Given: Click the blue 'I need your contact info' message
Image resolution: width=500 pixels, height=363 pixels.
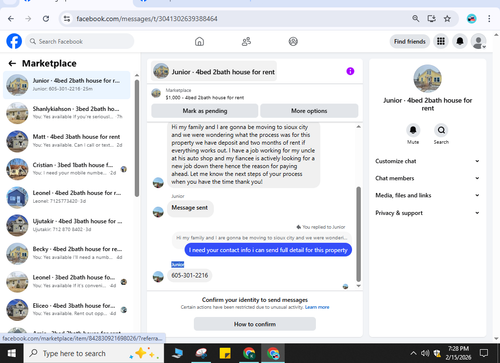Looking at the screenshot, I should click(x=268, y=250).
